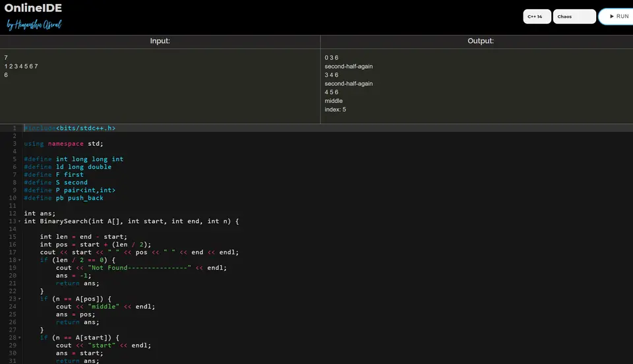
Task: Click the 'int ans;' declaration line
Action: [x=40, y=214]
